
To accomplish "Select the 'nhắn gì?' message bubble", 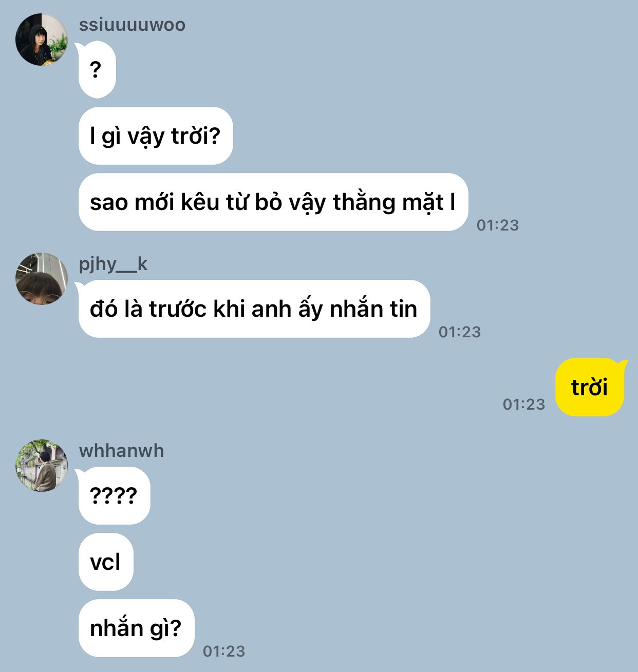I will pyautogui.click(x=137, y=628).
